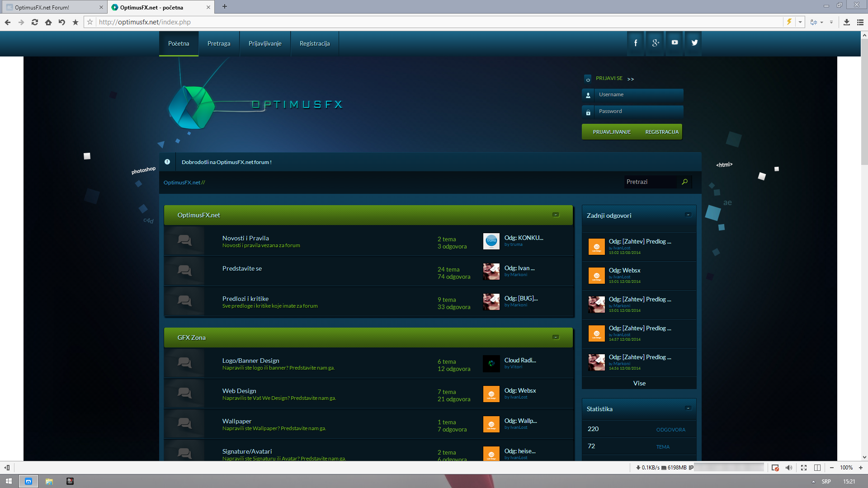Click the search magnifier in Pretrazi box
The image size is (868, 488).
coord(685,182)
